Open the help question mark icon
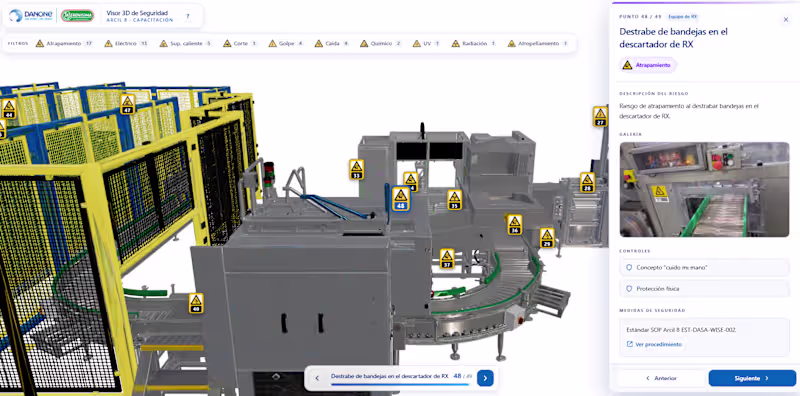This screenshot has height=396, width=800. [x=187, y=16]
